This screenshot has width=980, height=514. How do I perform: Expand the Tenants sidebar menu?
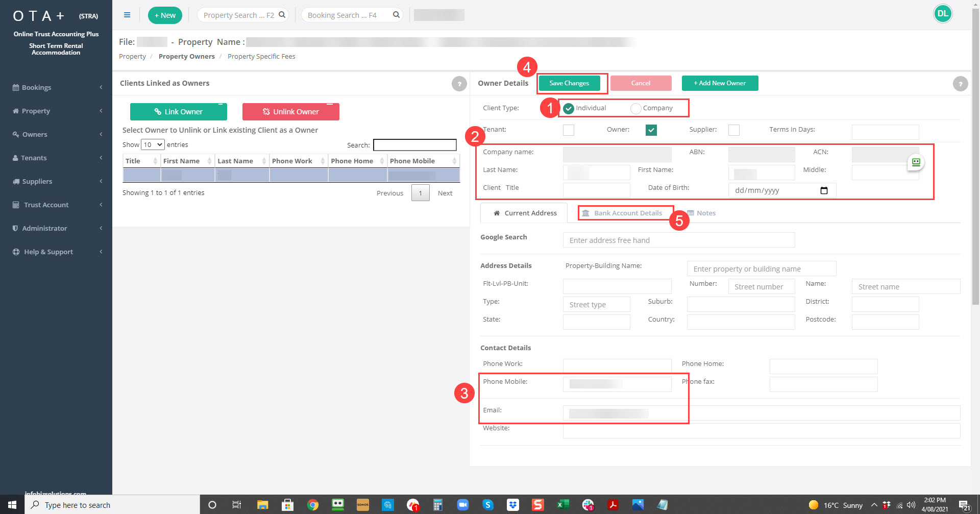point(56,158)
